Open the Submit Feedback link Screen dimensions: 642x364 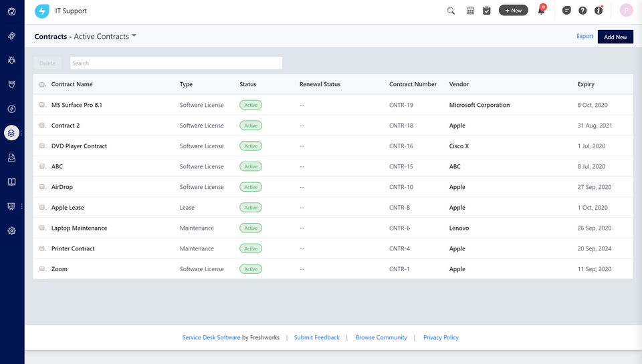(316, 337)
